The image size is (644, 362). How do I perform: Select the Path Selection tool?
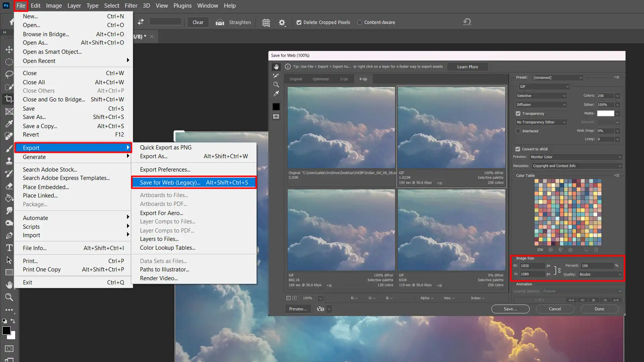coord(9,260)
